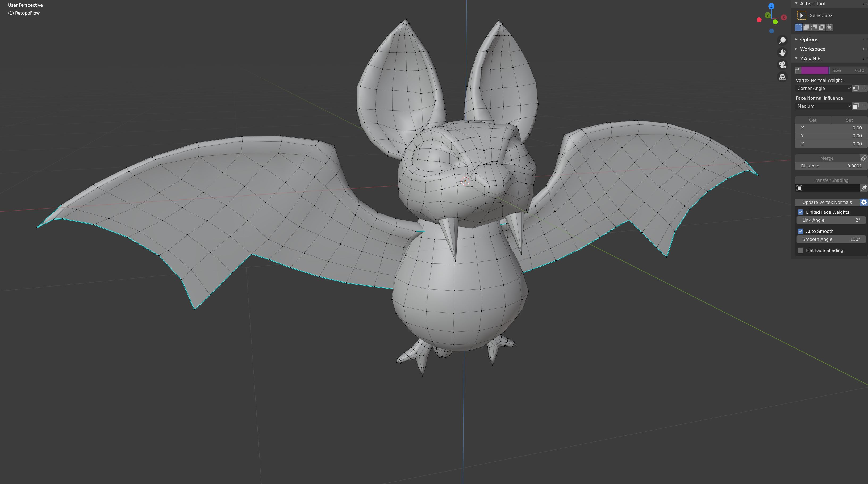Viewport: 868px width, 484px height.
Task: Click the Transfer Shading source object field
Action: [827, 188]
